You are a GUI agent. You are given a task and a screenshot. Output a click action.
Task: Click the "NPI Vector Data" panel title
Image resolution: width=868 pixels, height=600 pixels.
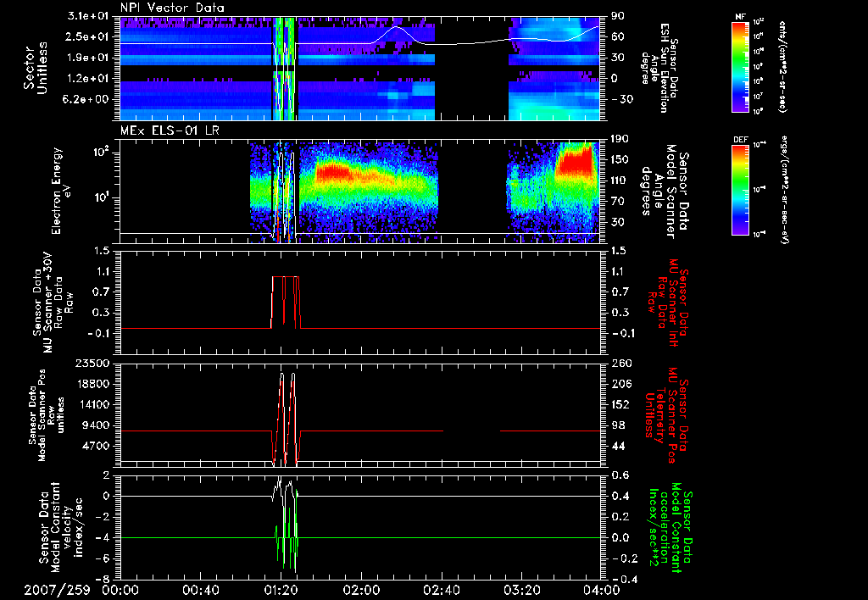click(x=172, y=8)
